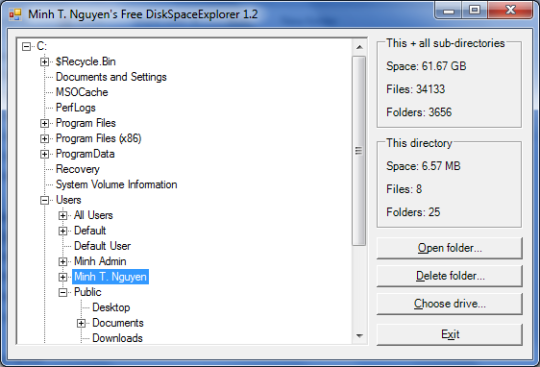Collapse the Users folder node

point(44,200)
